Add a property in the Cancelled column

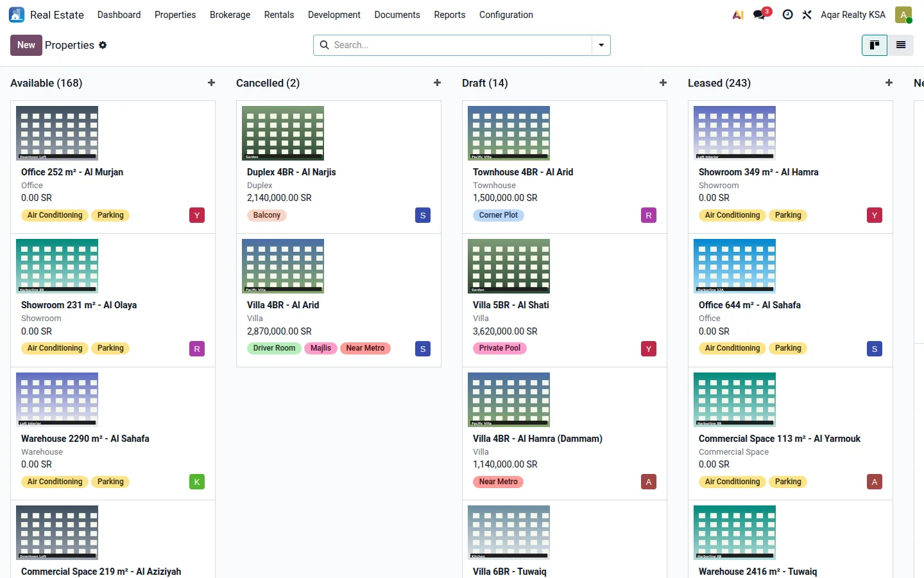[437, 83]
